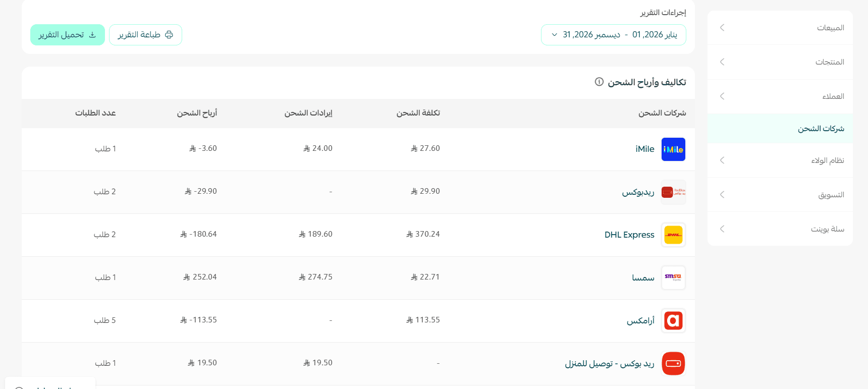Click the info icon beside تكاليف وأرباح الشحن
The width and height of the screenshot is (868, 389).
click(599, 82)
